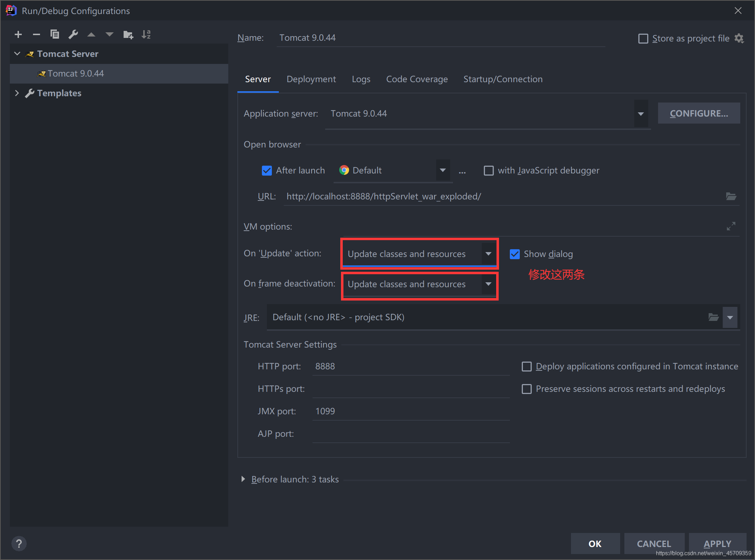This screenshot has width=755, height=560.
Task: Select Tomcat Server group label
Action: [x=67, y=54]
